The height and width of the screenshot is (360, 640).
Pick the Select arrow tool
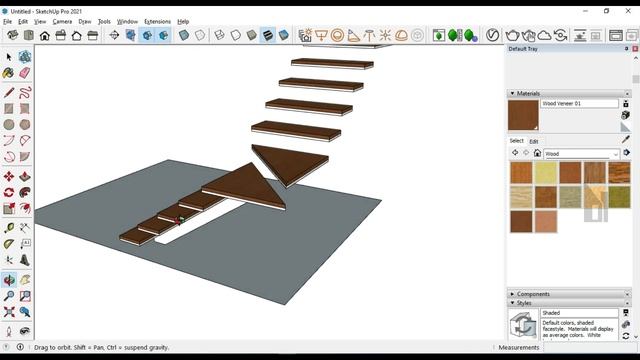click(9, 57)
